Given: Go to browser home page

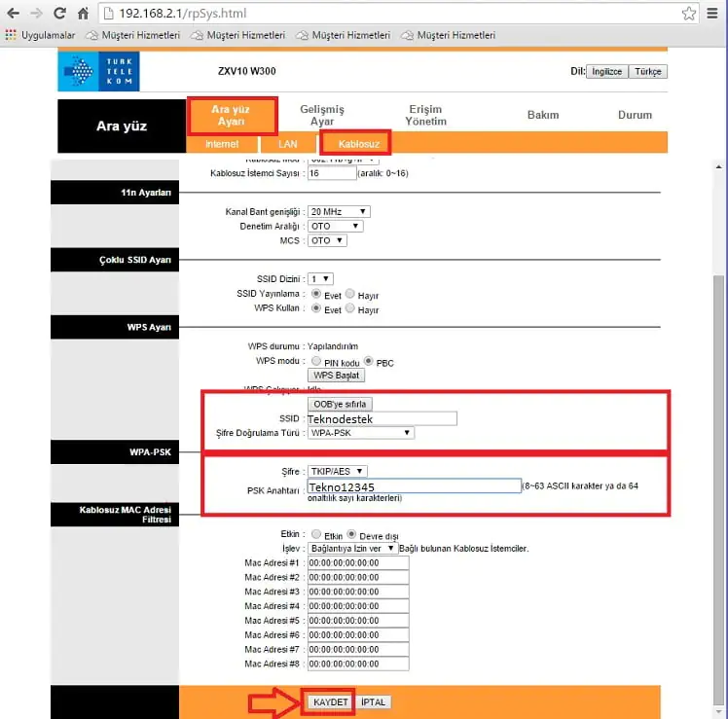Looking at the screenshot, I should 83,14.
